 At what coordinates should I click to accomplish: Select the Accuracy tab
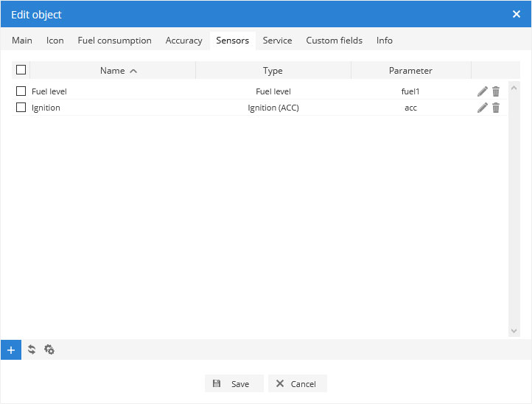[x=184, y=41]
